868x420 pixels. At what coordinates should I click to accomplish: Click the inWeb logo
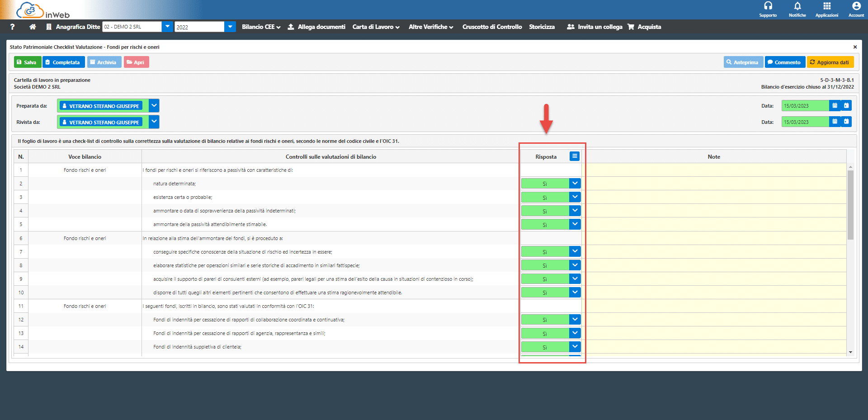click(43, 10)
